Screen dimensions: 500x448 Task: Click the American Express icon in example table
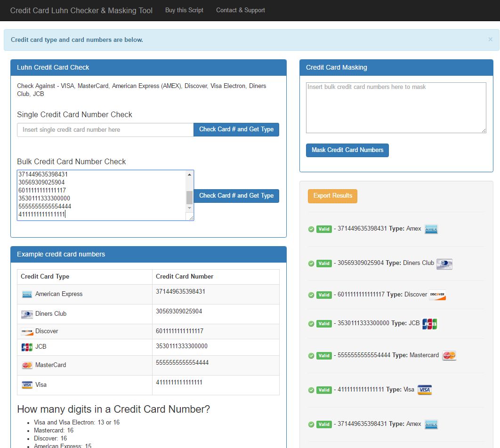point(27,295)
